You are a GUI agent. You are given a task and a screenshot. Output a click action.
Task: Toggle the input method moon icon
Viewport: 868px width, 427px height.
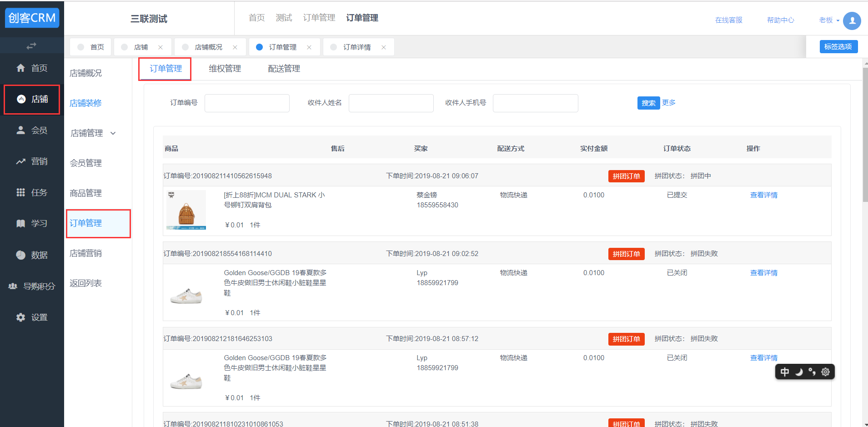click(x=798, y=372)
